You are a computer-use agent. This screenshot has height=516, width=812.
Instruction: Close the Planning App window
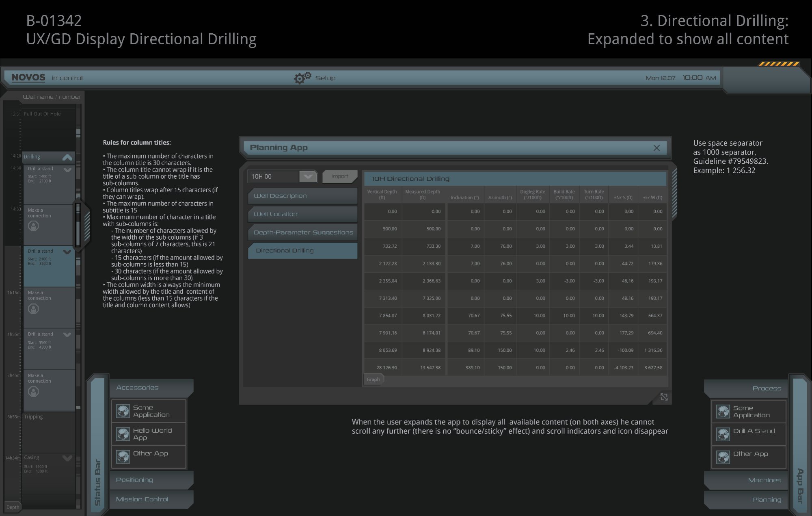pos(657,148)
